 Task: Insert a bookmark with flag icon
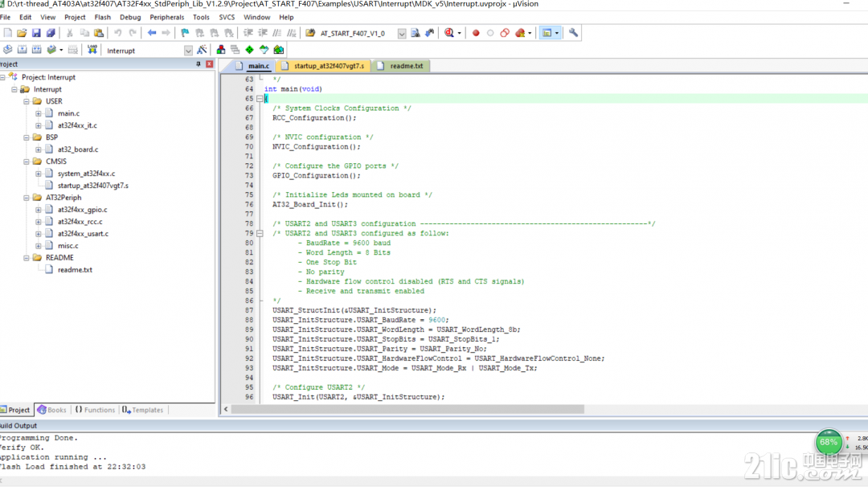(x=185, y=33)
